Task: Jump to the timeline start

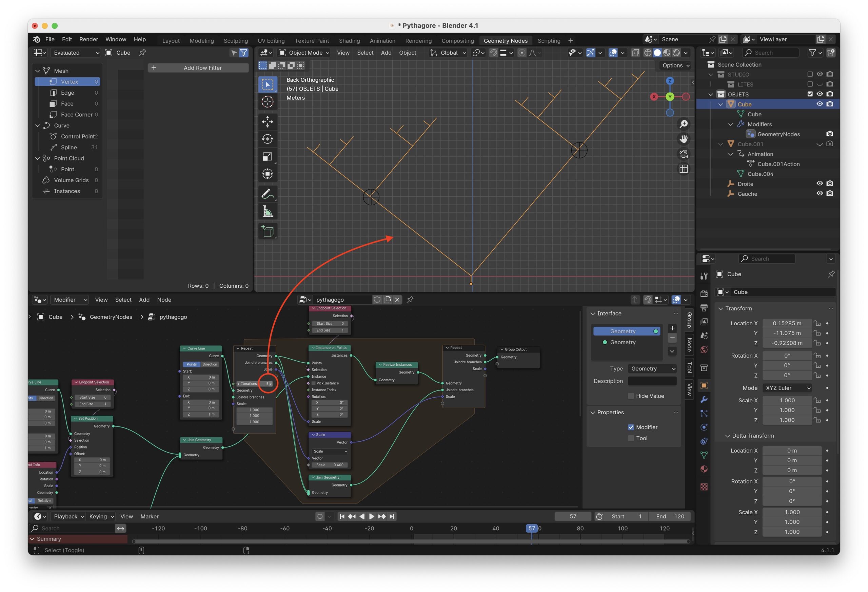Action: tap(342, 516)
